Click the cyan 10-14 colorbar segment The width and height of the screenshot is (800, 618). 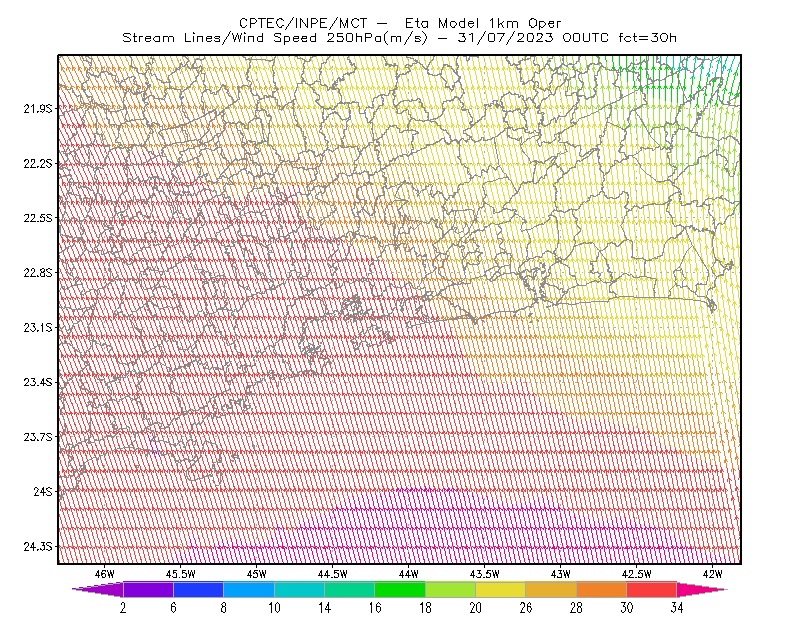[x=299, y=589]
